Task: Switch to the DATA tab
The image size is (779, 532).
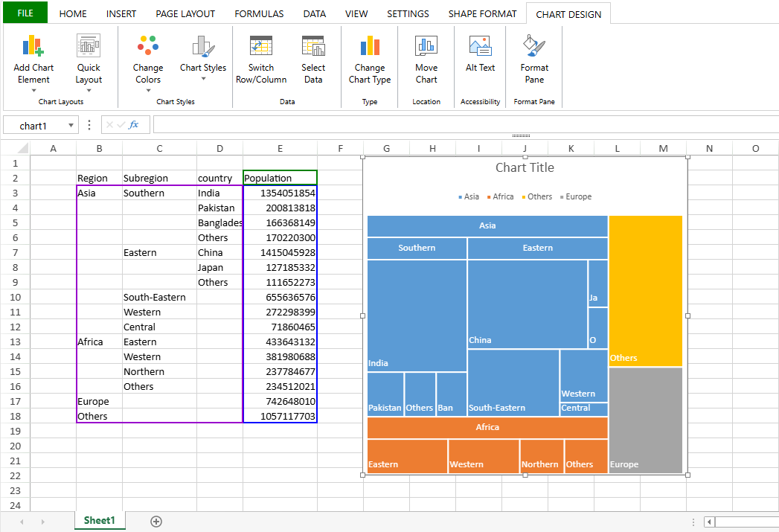Action: [x=315, y=14]
